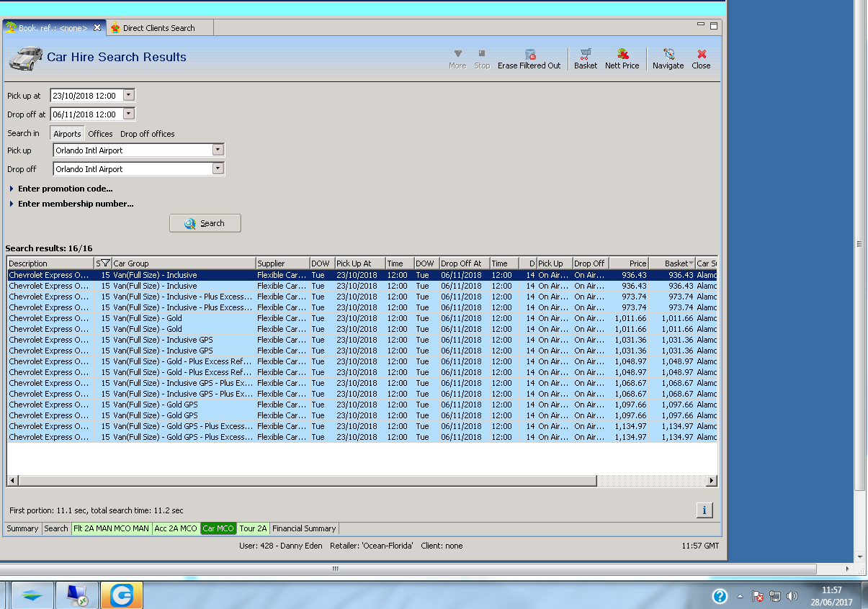
Task: Switch to Summary bottom tab
Action: coord(22,528)
